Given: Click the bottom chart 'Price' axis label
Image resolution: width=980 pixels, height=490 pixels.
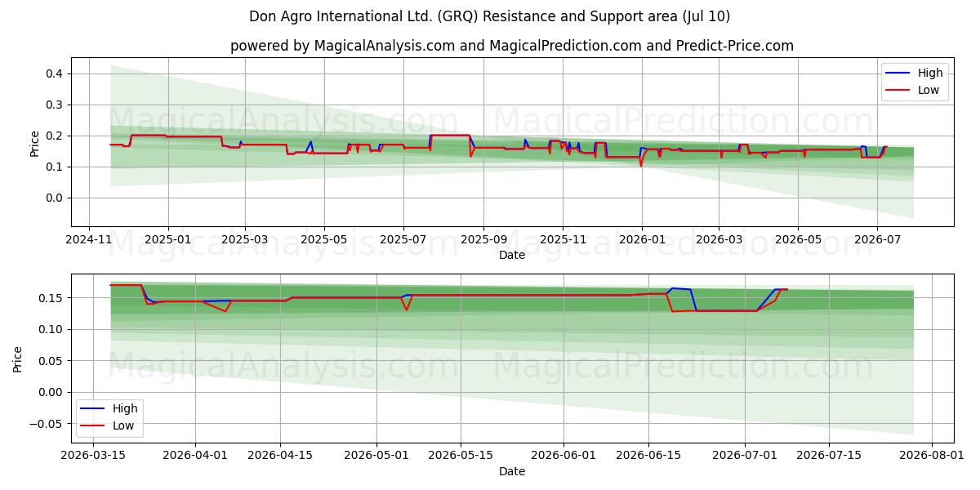Looking at the screenshot, I should (18, 359).
